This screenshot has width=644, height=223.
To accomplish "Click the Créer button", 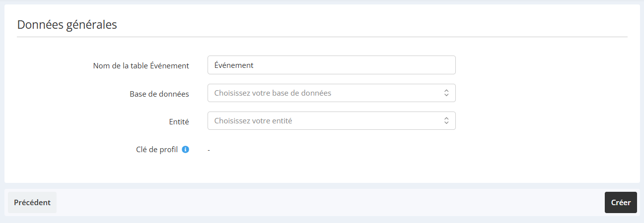I will 621,202.
